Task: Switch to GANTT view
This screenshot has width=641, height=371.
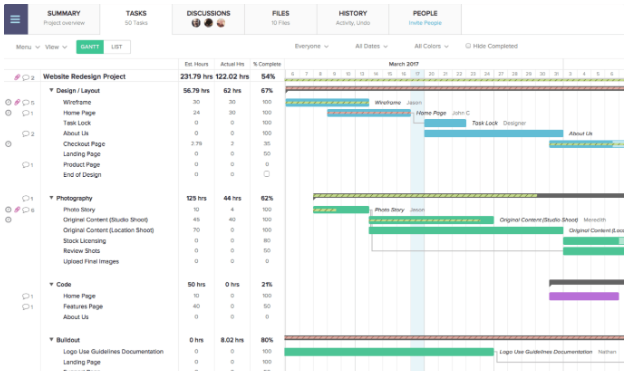Action: pos(90,47)
